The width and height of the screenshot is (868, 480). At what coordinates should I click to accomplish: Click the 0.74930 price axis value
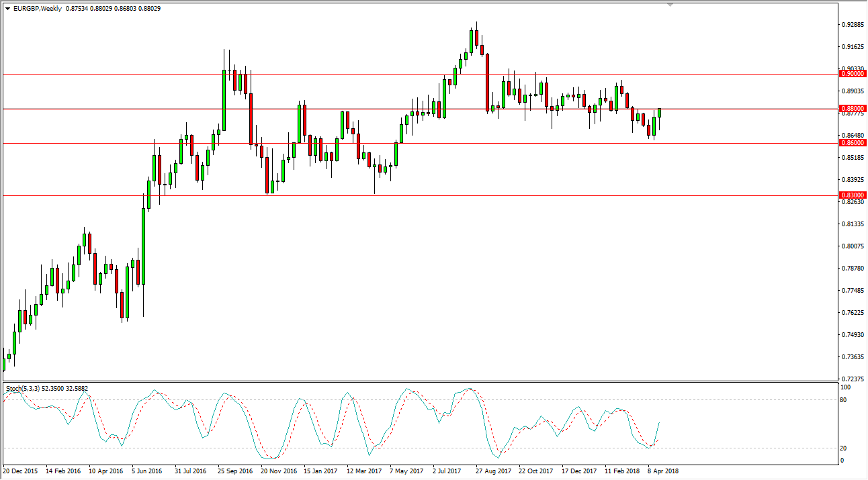click(x=852, y=335)
